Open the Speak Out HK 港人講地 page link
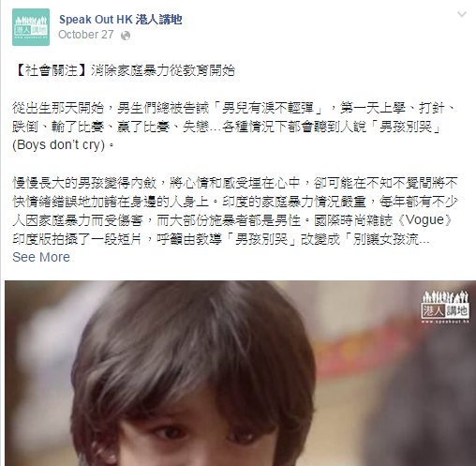This screenshot has width=476, height=466. click(121, 20)
